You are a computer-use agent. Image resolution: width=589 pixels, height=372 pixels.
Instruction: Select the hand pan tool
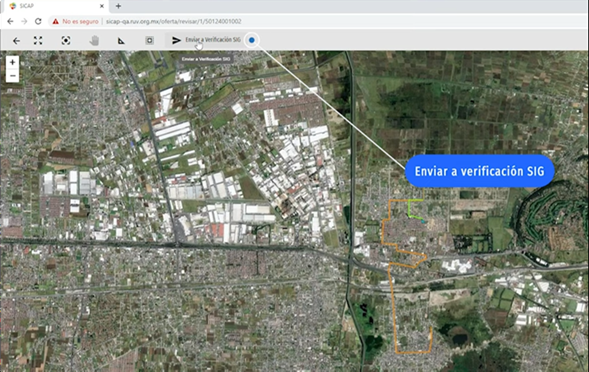[94, 41]
